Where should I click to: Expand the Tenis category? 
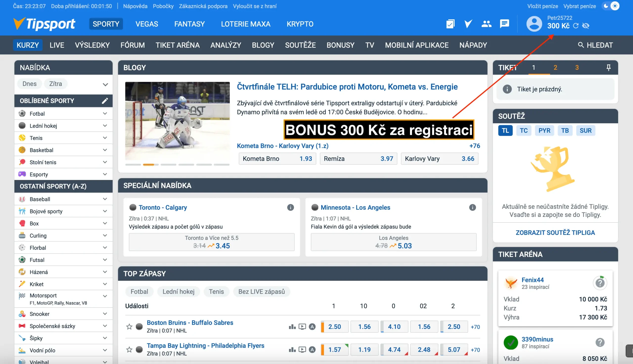[x=105, y=138]
